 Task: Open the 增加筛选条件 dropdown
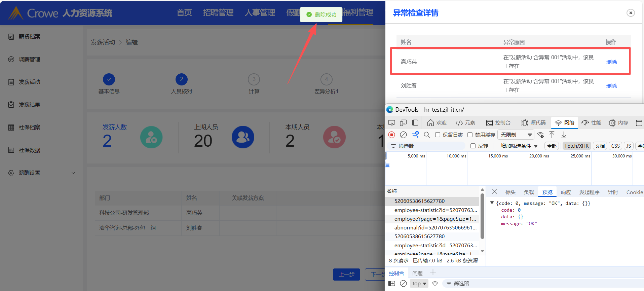click(519, 146)
